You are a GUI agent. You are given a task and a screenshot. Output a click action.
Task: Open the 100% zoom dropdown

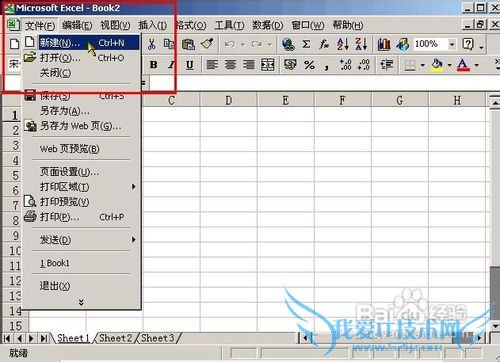(x=452, y=44)
